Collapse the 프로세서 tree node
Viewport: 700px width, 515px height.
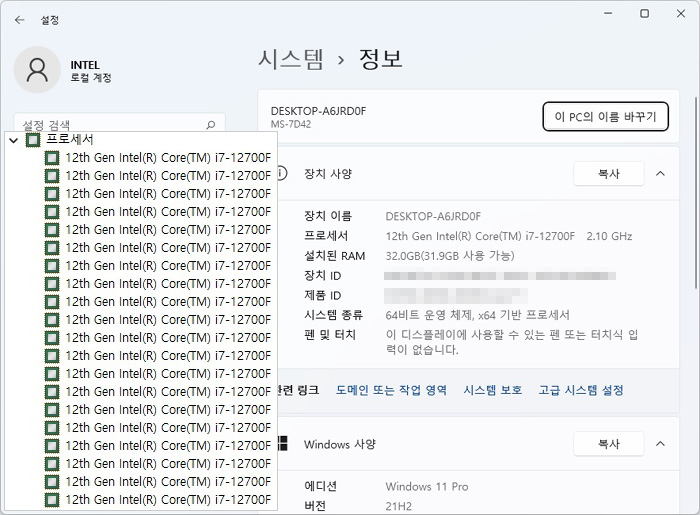tap(13, 141)
